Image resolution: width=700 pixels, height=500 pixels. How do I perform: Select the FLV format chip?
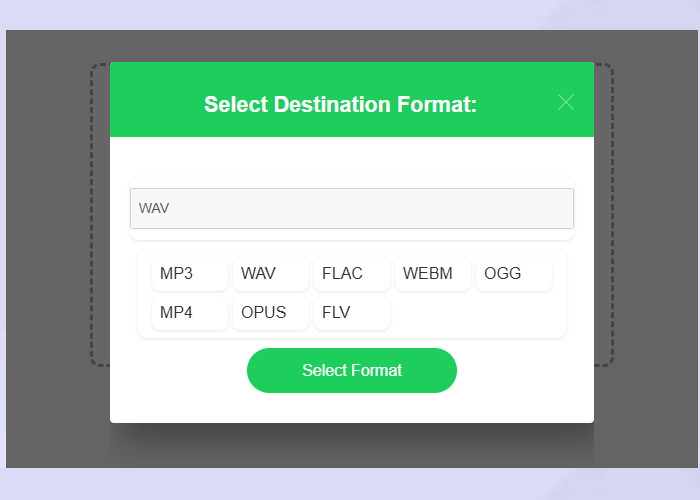352,312
